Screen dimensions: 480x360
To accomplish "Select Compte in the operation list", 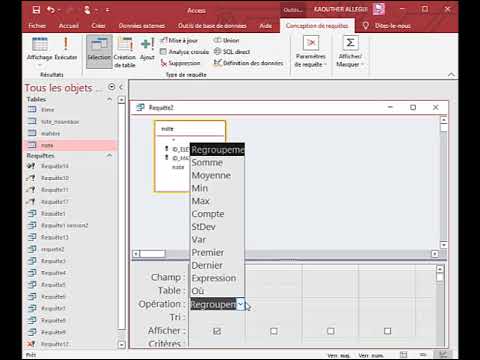I will click(217, 214).
